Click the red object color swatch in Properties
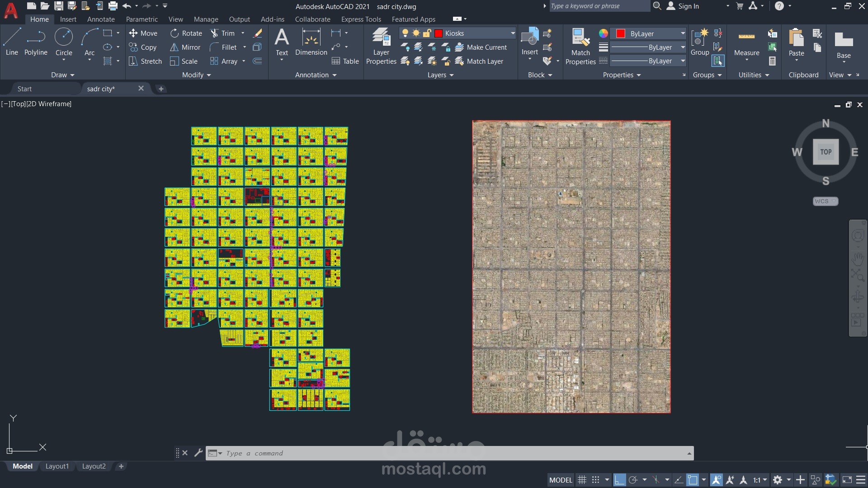Viewport: 868px width, 488px height. coord(620,33)
